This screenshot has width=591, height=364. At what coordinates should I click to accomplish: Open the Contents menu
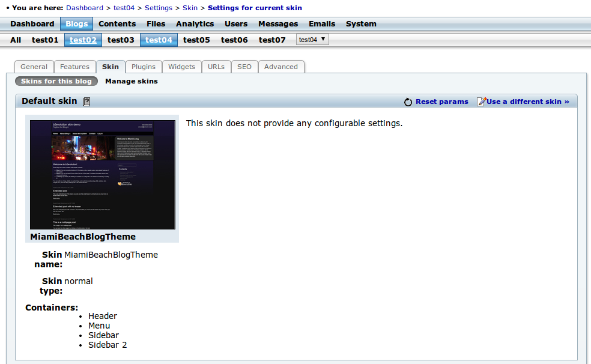[x=117, y=24]
